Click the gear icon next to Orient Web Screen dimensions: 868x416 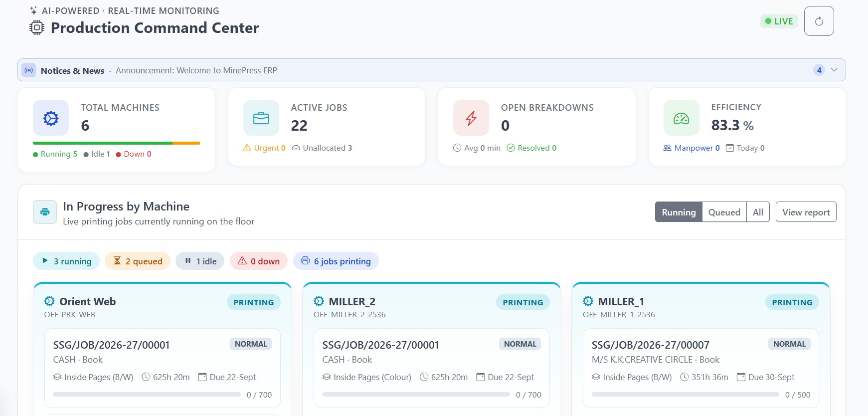pyautogui.click(x=49, y=301)
